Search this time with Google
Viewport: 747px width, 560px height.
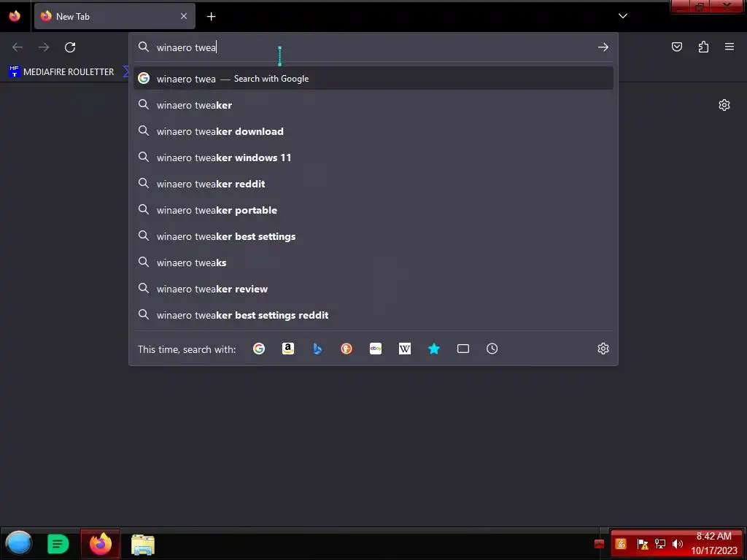259,349
